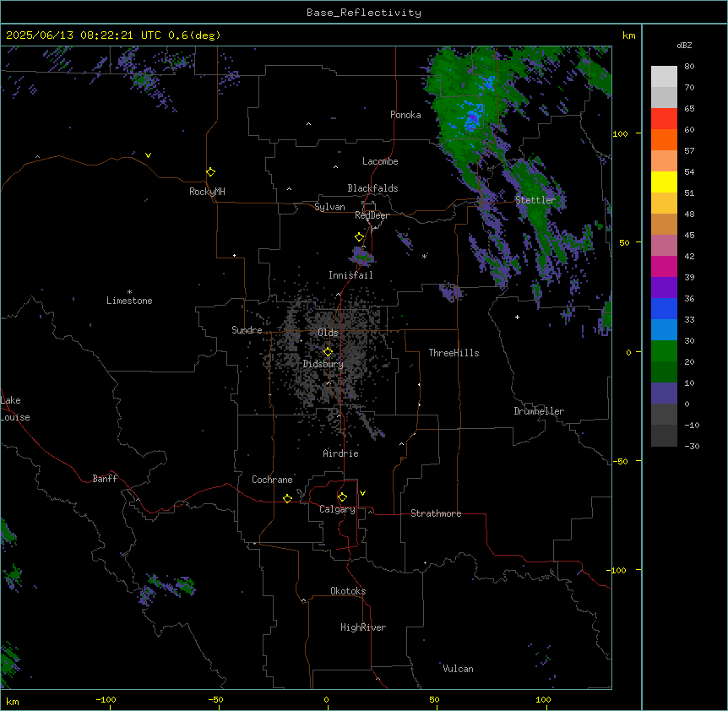
Task: Click the RockyMH label
Action: coord(207,192)
